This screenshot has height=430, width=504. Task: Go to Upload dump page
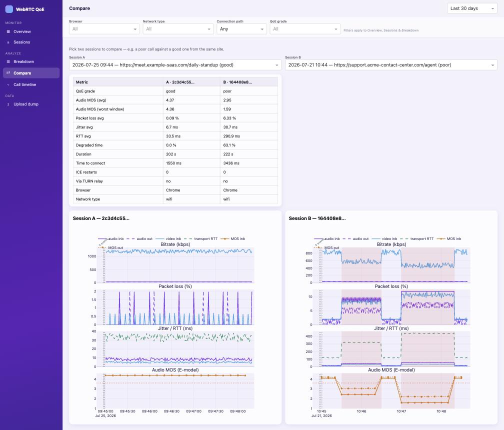coord(31,104)
